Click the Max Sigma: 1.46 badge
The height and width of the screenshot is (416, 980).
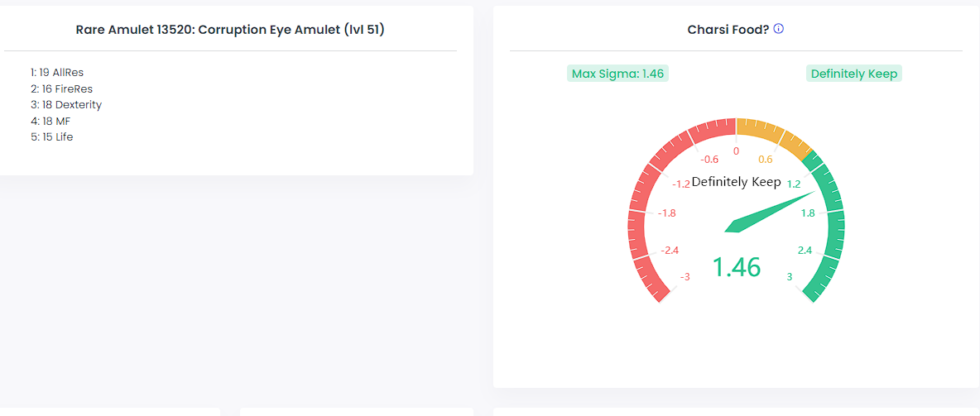point(617,74)
